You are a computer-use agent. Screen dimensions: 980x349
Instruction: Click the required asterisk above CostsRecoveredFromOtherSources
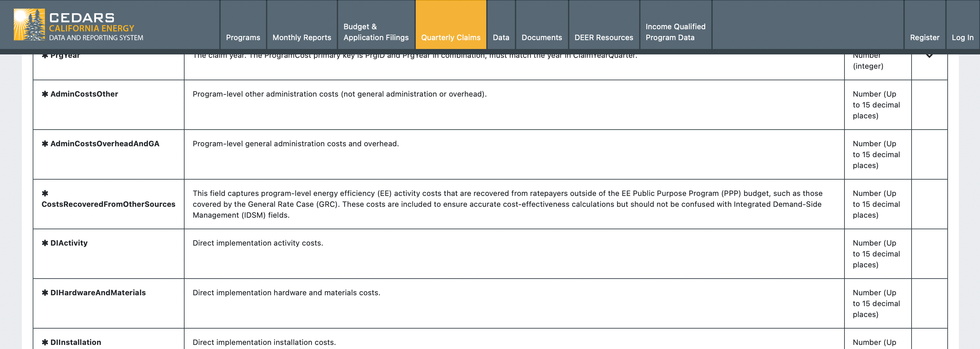tap(45, 193)
